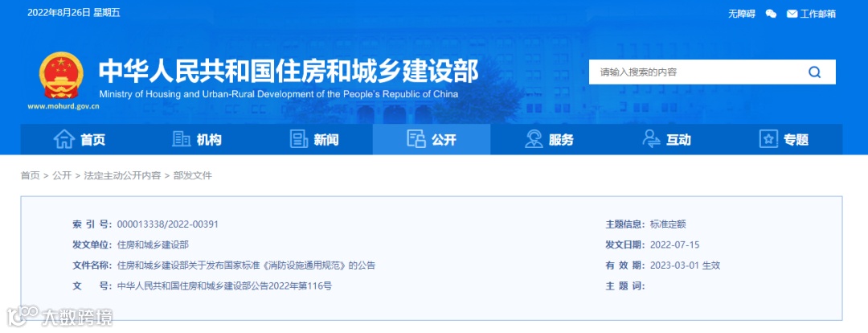This screenshot has width=868, height=333.
Task: Open 法定主动公开内容 breadcrumb link
Action: click(x=122, y=175)
